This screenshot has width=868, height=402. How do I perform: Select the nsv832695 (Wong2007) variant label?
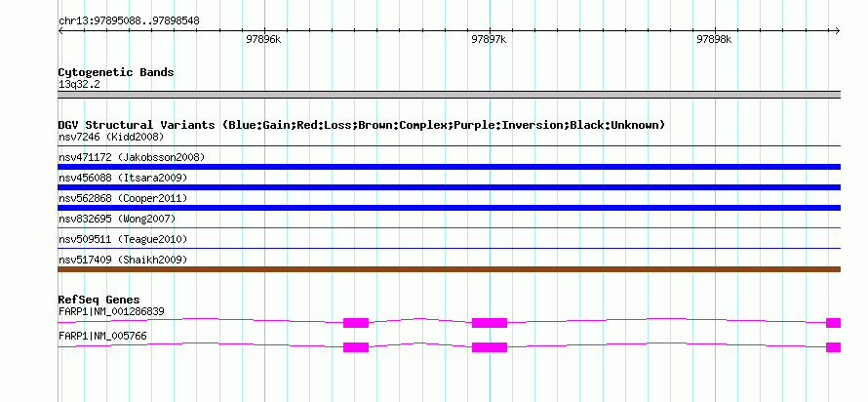point(117,219)
